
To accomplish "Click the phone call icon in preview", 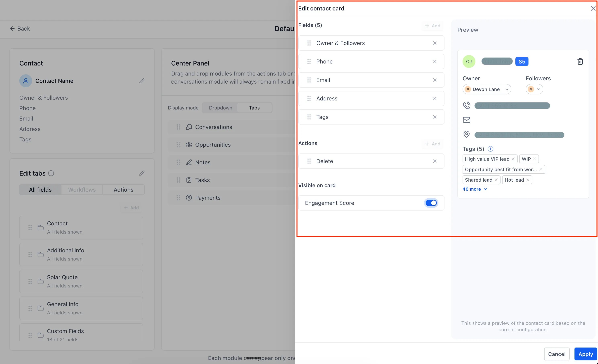I will 466,105.
